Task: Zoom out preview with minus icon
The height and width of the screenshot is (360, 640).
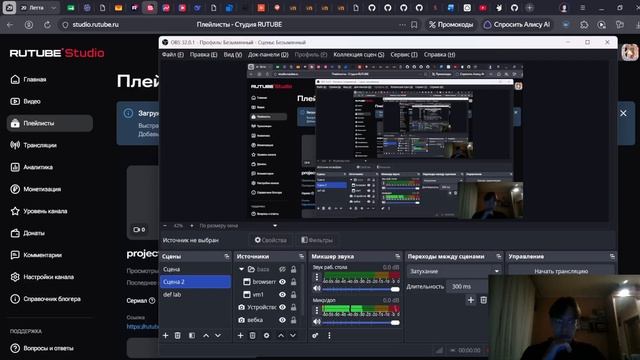Action: click(x=165, y=226)
